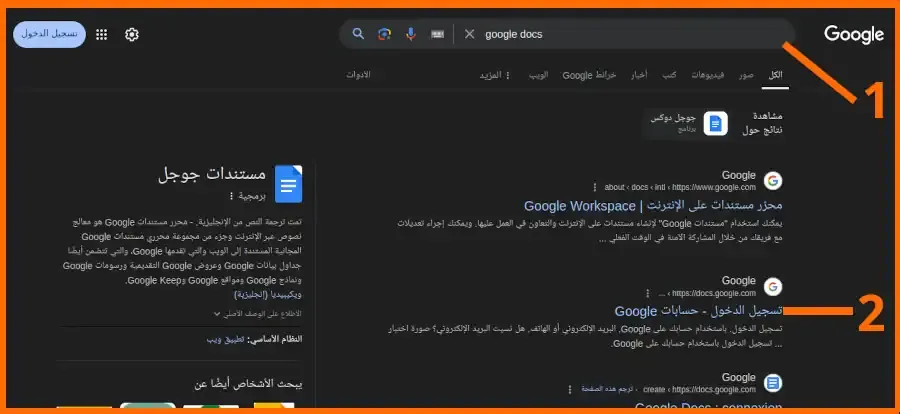Start voice search with microphone icon

410,34
